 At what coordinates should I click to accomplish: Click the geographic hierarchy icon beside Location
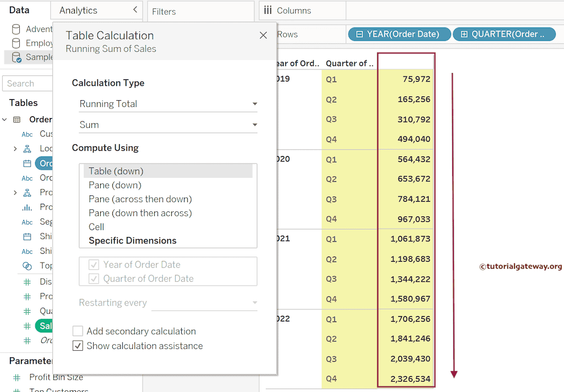28,149
